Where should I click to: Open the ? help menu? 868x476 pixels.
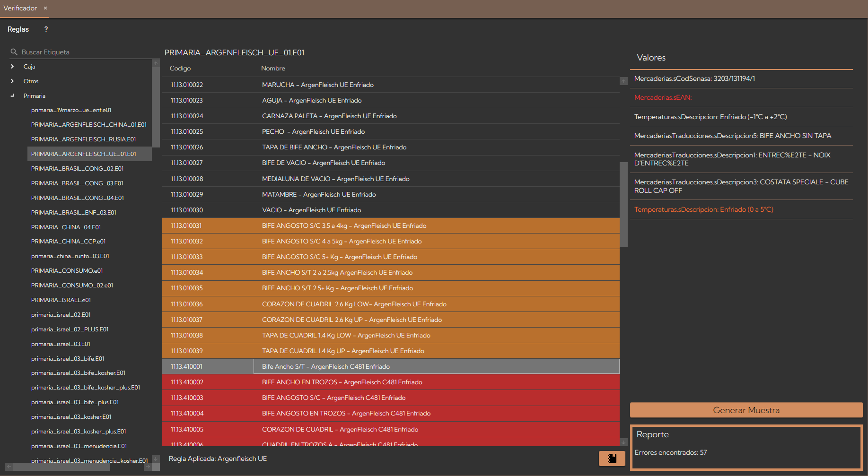coord(46,29)
